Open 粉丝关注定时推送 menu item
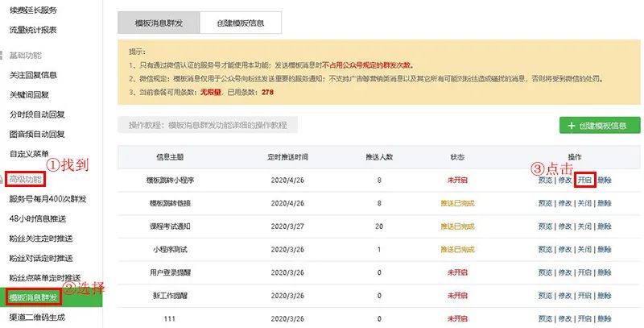644x328 pixels. 41,239
